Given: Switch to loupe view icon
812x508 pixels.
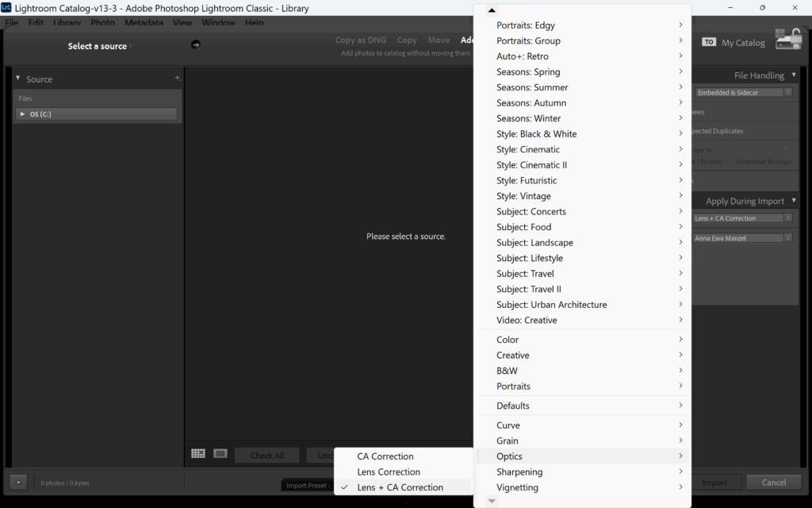Looking at the screenshot, I should coord(220,453).
